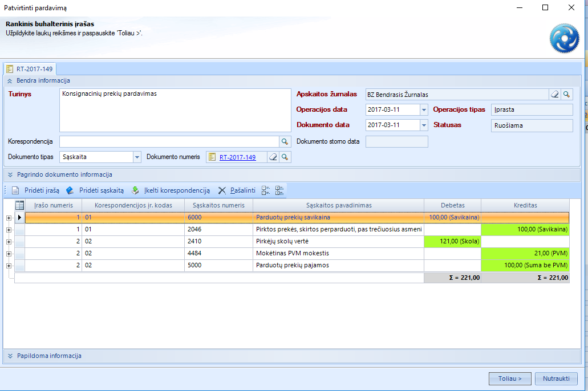This screenshot has height=391, width=588.
Task: Click the Operacijos tipas field
Action: pyautogui.click(x=532, y=110)
